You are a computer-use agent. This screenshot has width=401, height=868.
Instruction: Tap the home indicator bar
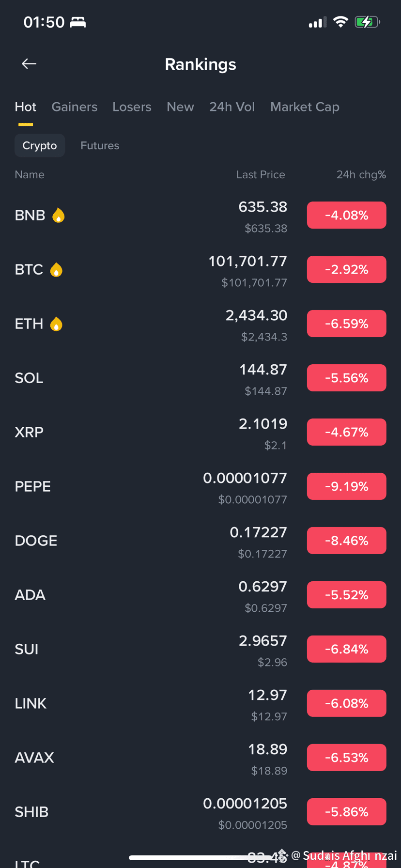[200, 858]
